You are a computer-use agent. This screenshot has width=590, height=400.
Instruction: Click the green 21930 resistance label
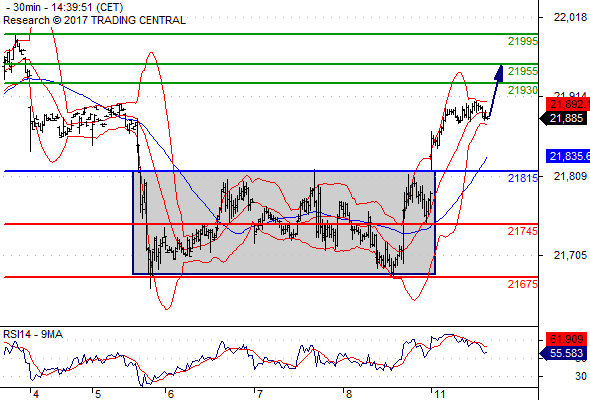click(x=523, y=90)
